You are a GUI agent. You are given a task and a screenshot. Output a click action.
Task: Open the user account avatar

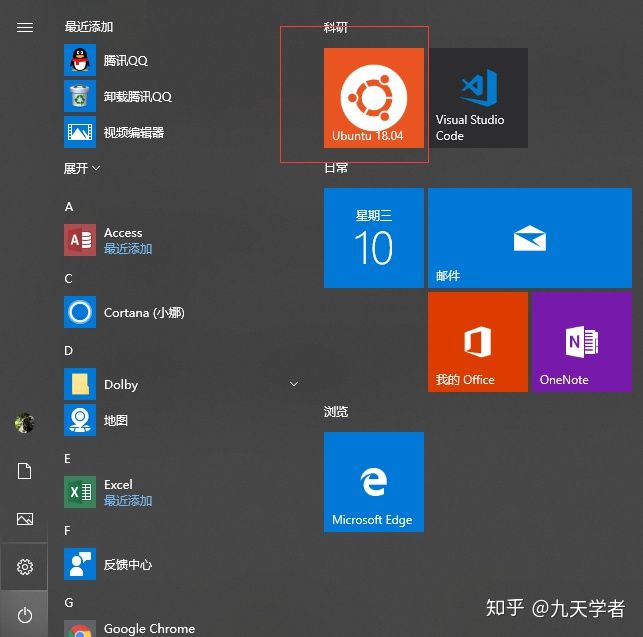click(25, 423)
